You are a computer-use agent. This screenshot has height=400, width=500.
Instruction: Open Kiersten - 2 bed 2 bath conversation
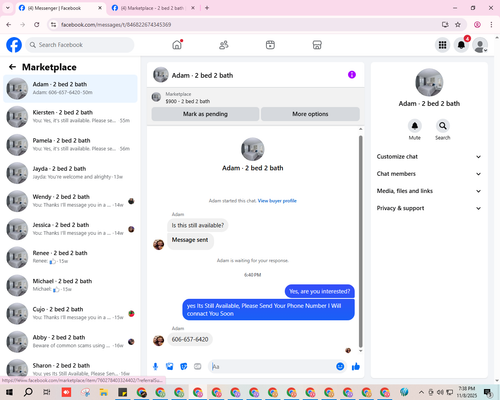[x=70, y=117]
